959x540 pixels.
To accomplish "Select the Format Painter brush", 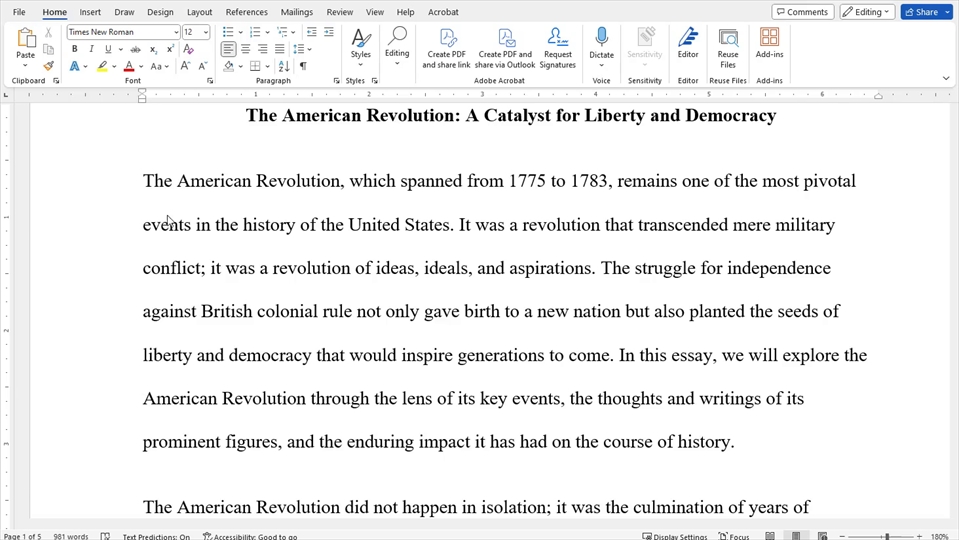I will pyautogui.click(x=48, y=66).
